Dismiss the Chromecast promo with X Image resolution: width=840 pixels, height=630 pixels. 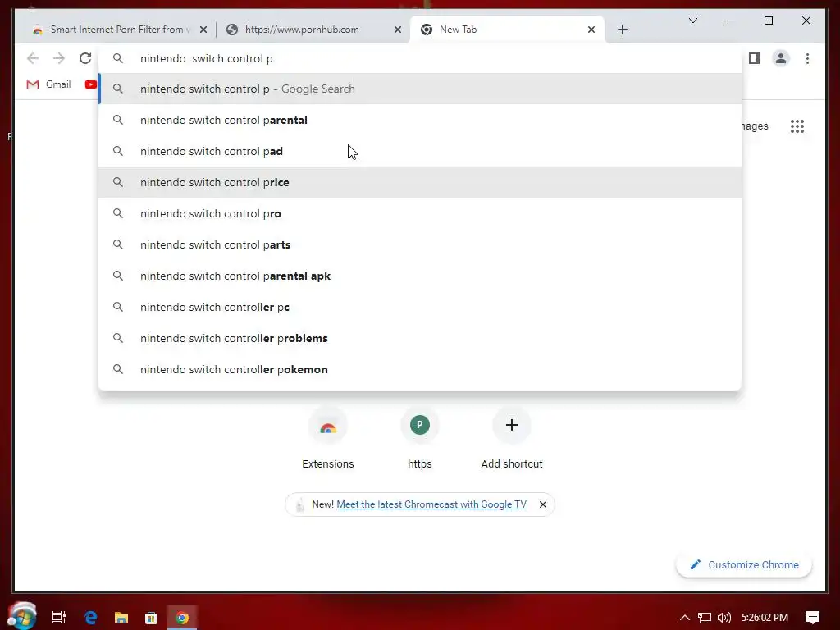tap(543, 504)
